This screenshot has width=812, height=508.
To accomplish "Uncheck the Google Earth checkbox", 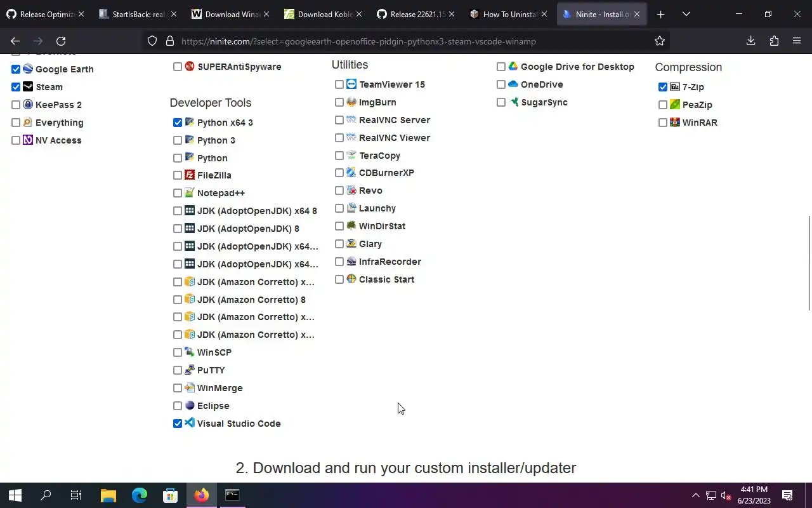I will click(16, 69).
